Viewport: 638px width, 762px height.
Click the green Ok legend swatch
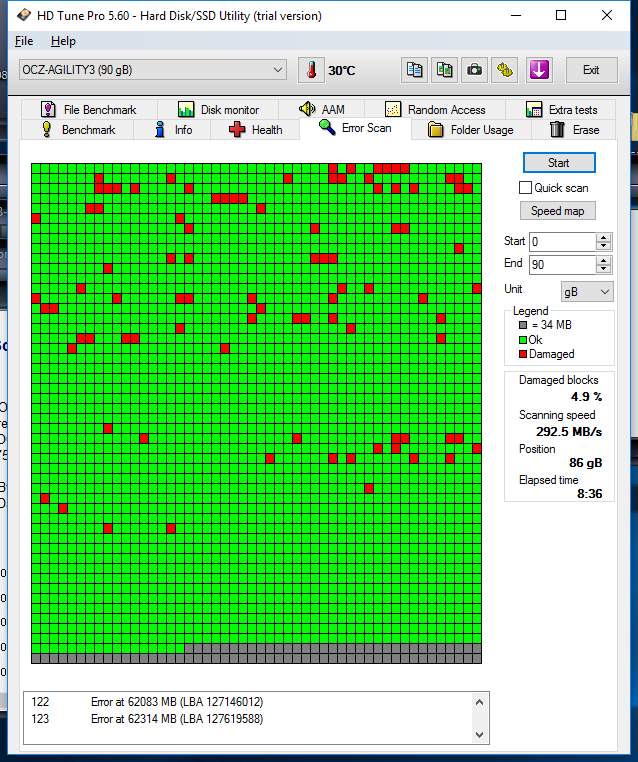523,340
